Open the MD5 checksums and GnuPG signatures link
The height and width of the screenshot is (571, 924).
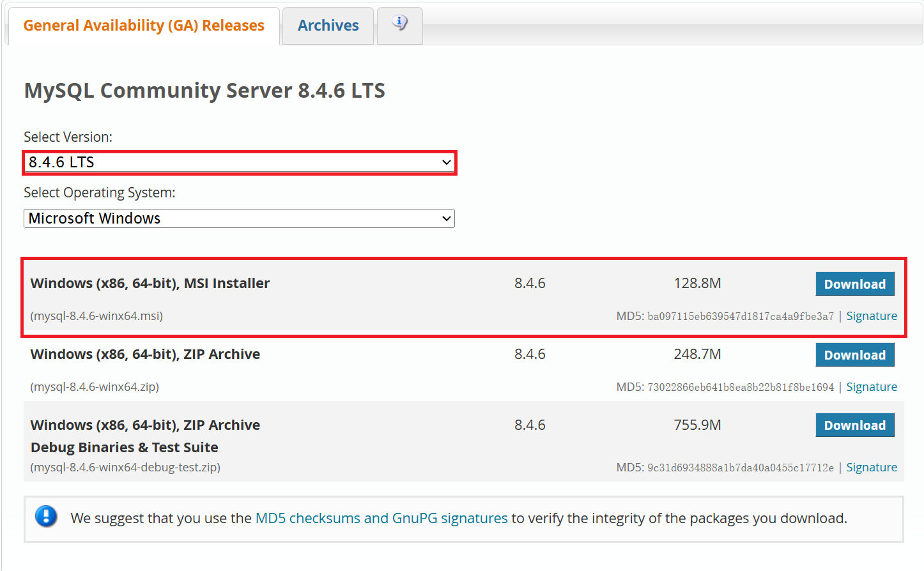381,518
